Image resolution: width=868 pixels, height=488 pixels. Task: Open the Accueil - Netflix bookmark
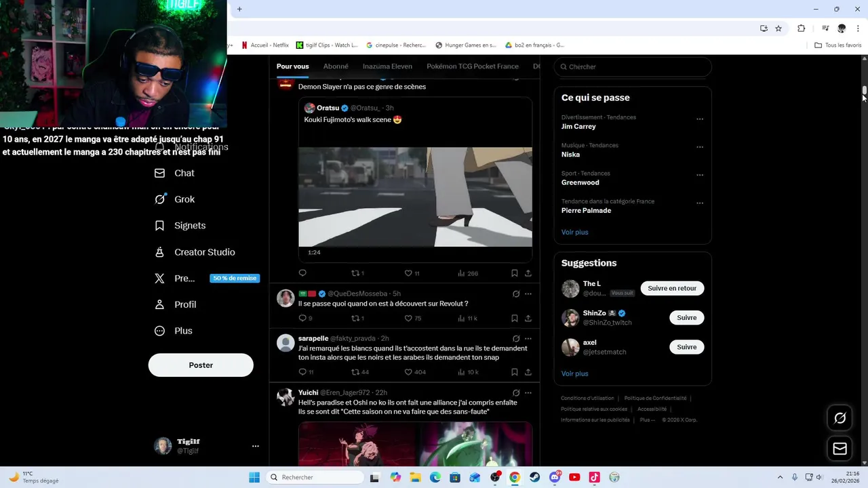click(265, 45)
